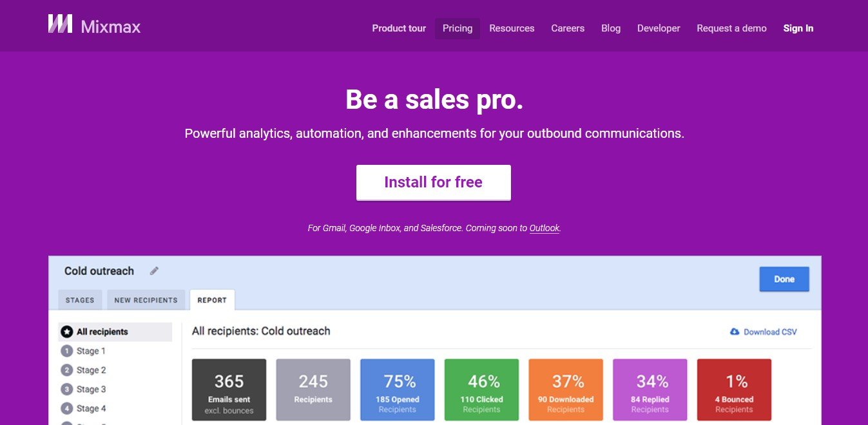Switch to the New Recipients tab
The image size is (868, 425).
[x=146, y=300]
